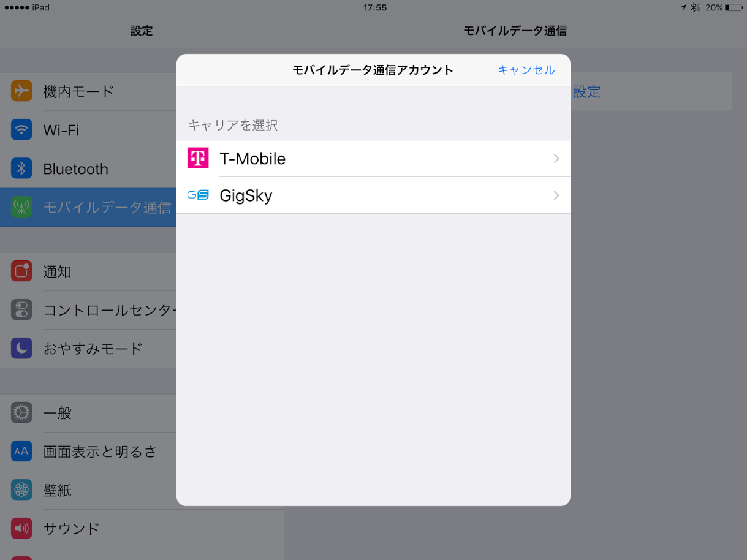Tap the 設定 link behind the dialog

(x=586, y=92)
